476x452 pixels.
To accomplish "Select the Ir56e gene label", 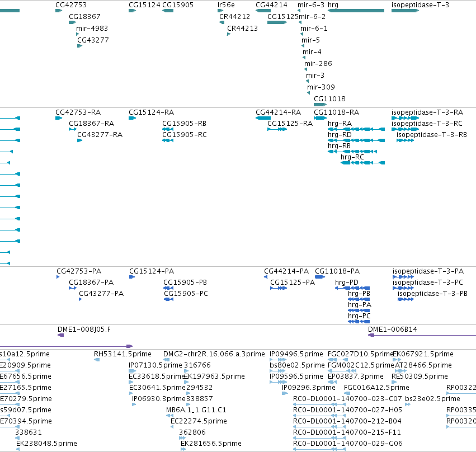I will 226,5.
